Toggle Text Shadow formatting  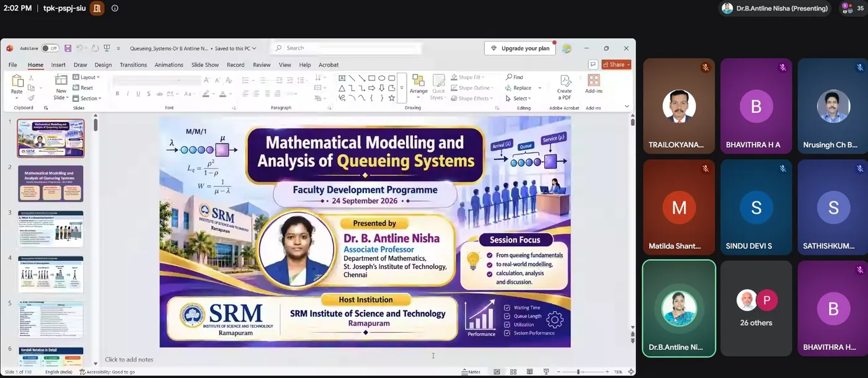tap(148, 94)
